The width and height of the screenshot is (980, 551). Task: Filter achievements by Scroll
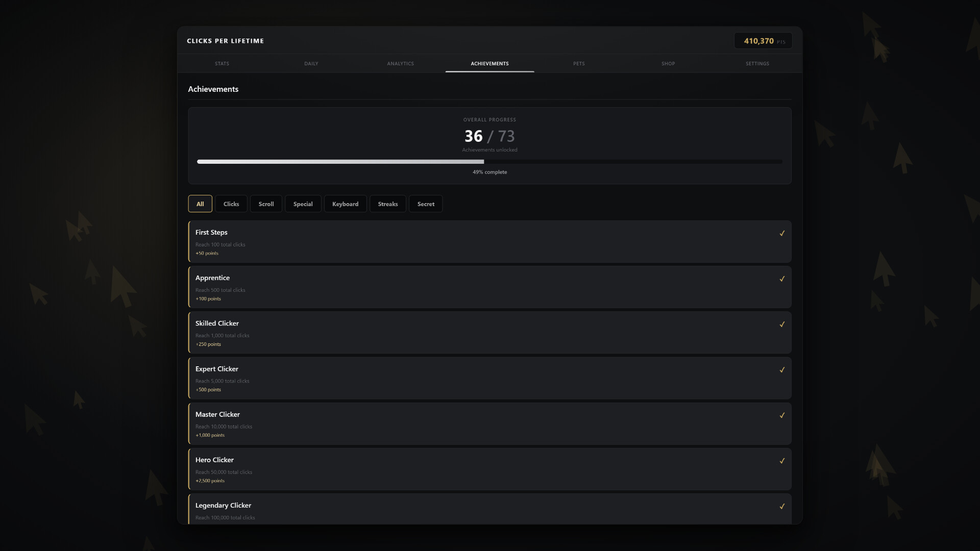[x=266, y=204]
